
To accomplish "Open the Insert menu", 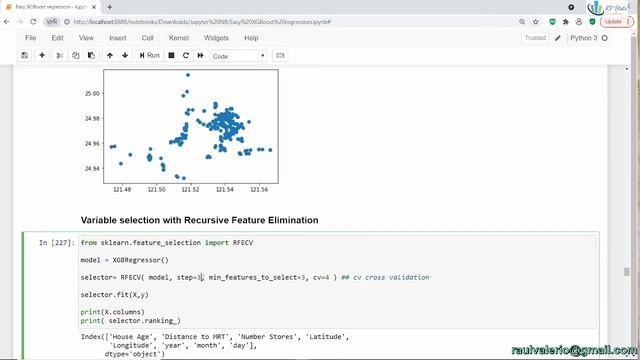I will [x=118, y=38].
